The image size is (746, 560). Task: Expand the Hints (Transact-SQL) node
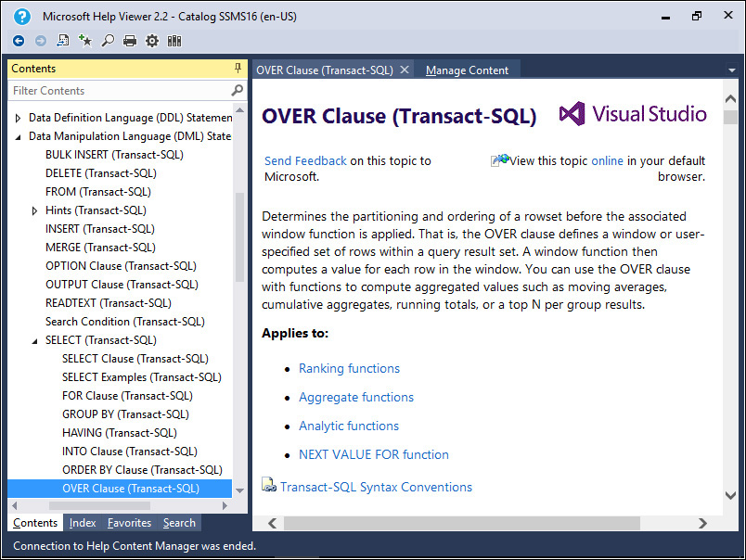click(35, 210)
